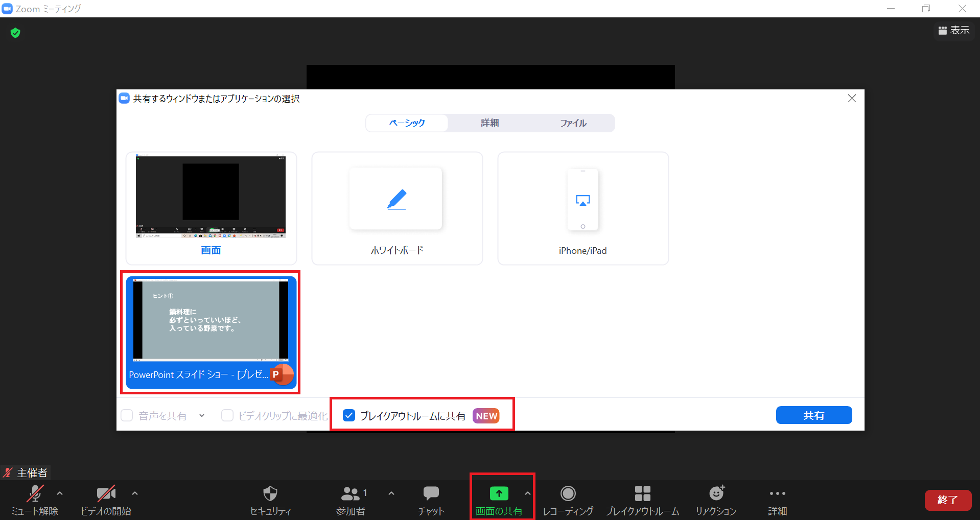The image size is (980, 520).
Task: Click the blue 共有 button
Action: [813, 415]
